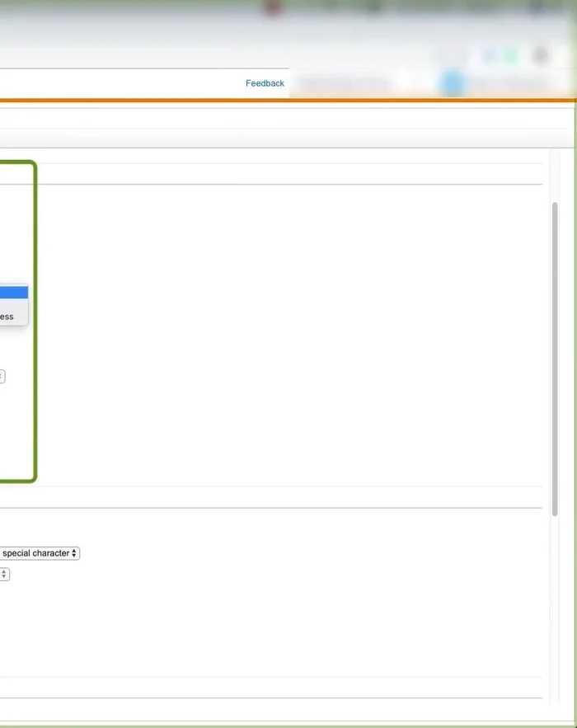This screenshot has height=728, width=577.
Task: Open the small select below "special character"
Action: 4,574
